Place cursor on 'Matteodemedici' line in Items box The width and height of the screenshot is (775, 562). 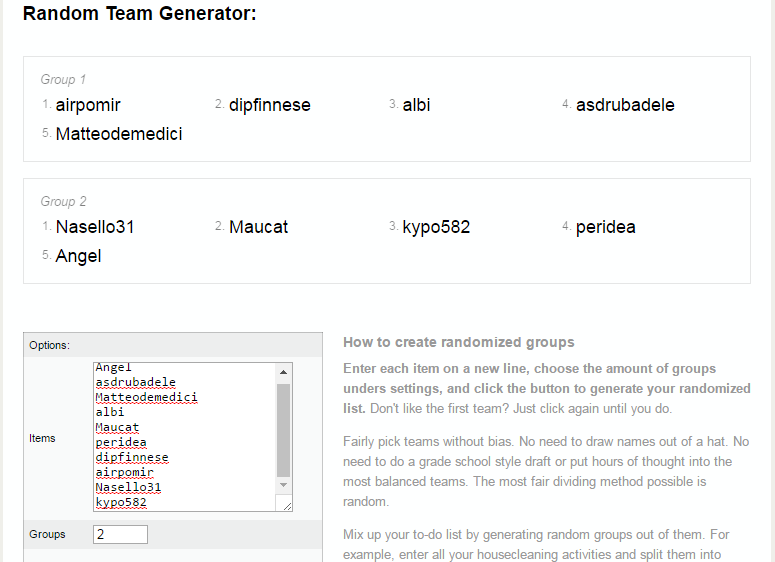tap(146, 397)
